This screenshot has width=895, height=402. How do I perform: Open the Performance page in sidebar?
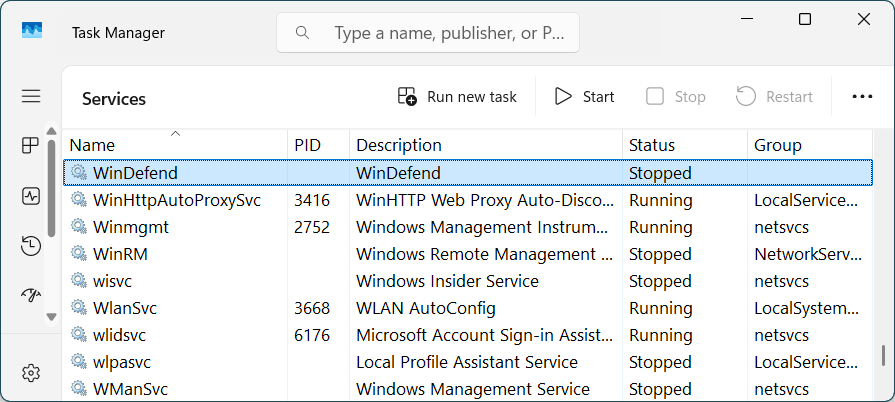(31, 196)
